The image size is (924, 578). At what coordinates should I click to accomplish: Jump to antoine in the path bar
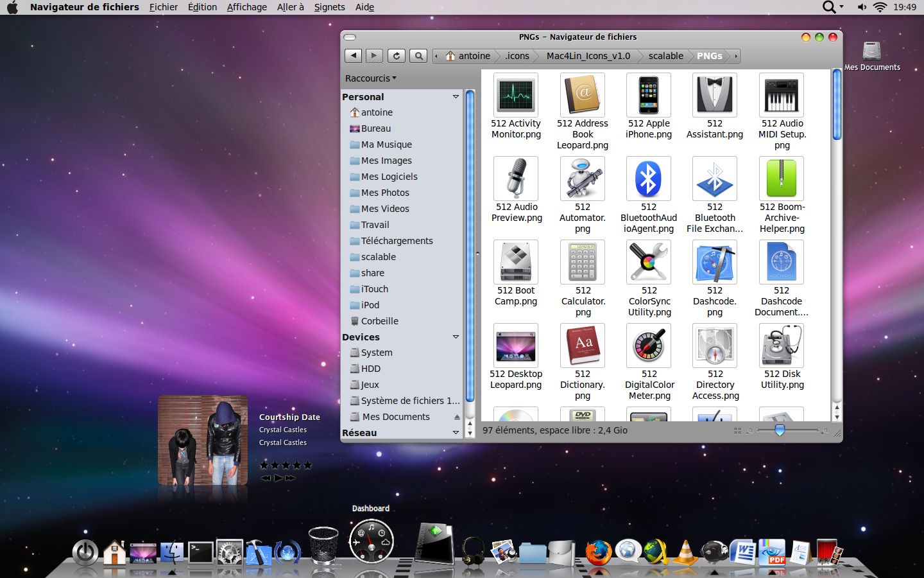[468, 56]
